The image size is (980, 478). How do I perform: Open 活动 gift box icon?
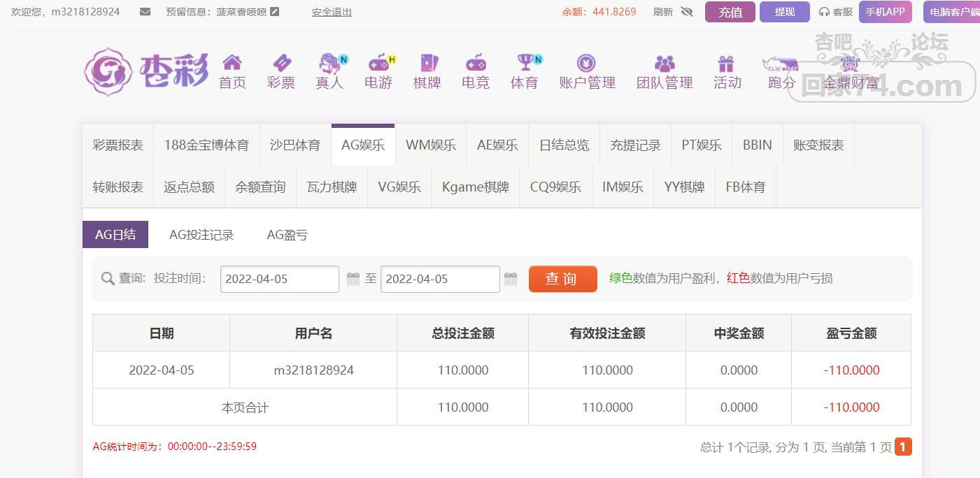pyautogui.click(x=726, y=64)
